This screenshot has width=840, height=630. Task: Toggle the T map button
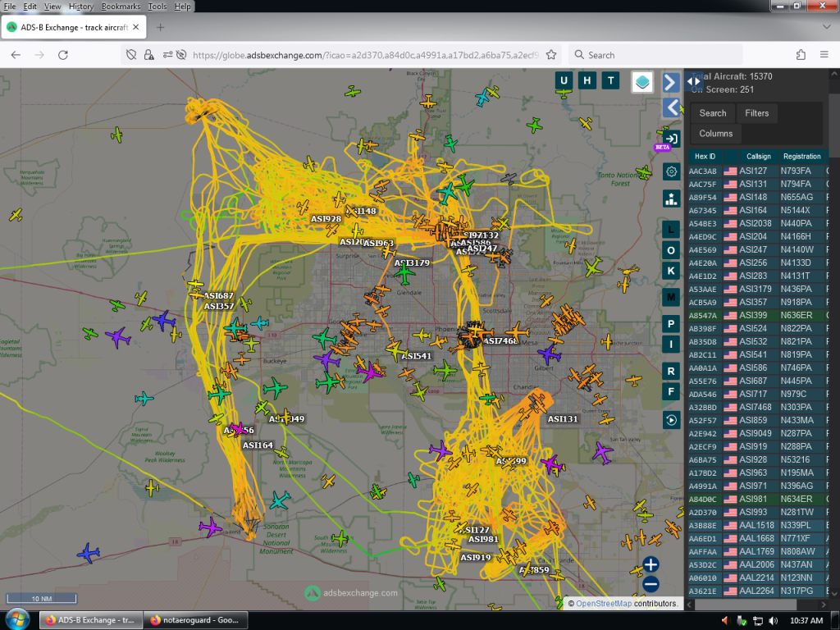pyautogui.click(x=610, y=81)
